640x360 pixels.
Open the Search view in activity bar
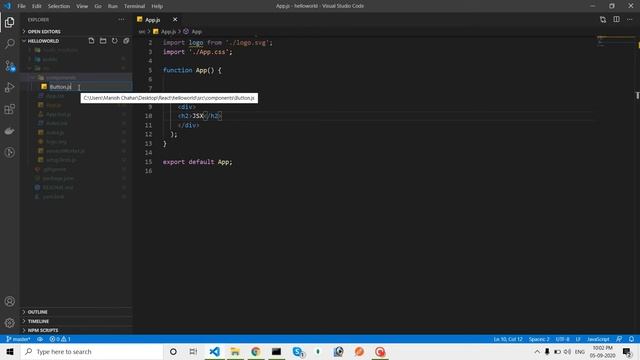coord(10,44)
